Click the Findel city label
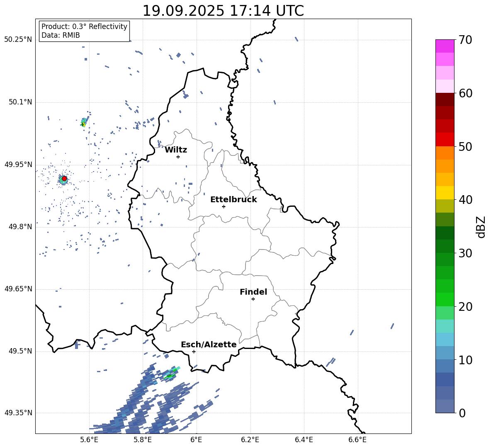The image size is (491, 448). pyautogui.click(x=253, y=292)
